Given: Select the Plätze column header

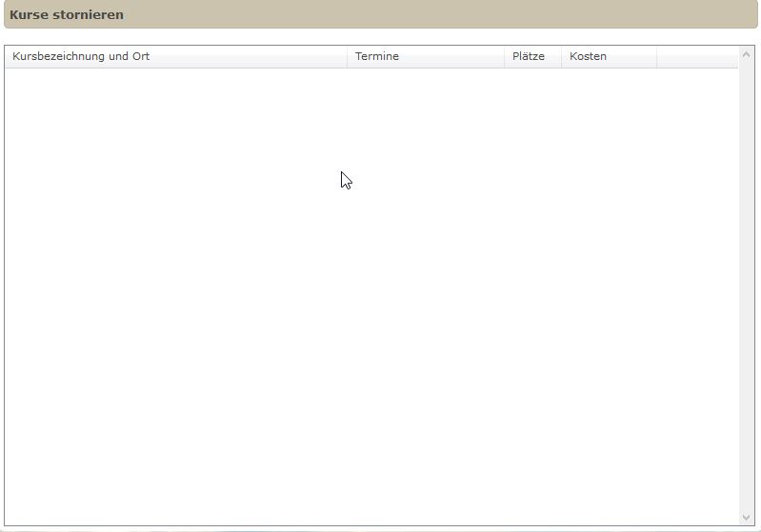Looking at the screenshot, I should [533, 57].
